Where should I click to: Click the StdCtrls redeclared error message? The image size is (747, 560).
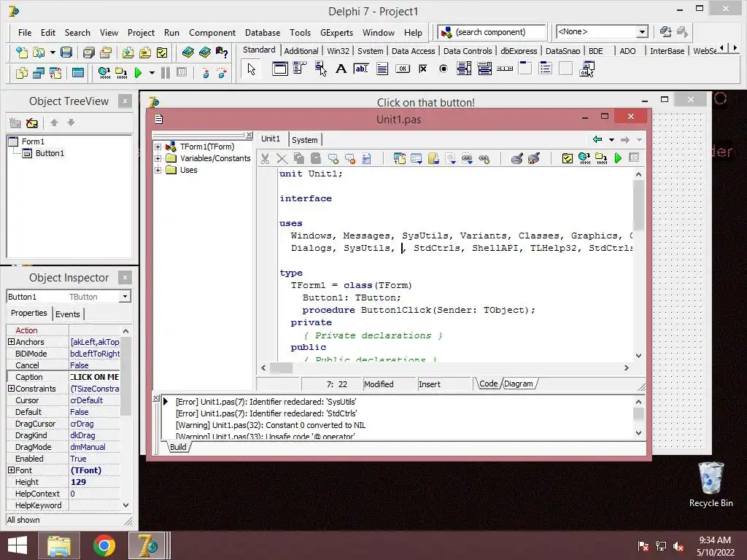coord(266,413)
